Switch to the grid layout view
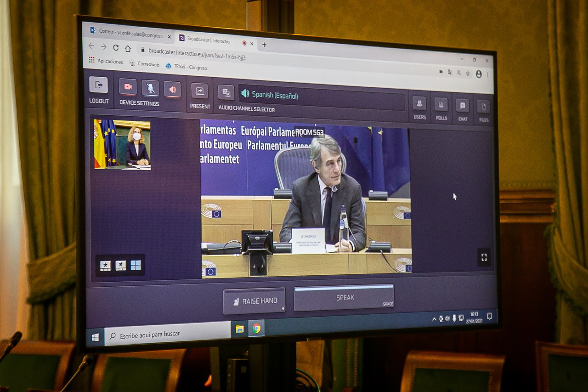Screen dimensions: 588x392 click(x=136, y=265)
